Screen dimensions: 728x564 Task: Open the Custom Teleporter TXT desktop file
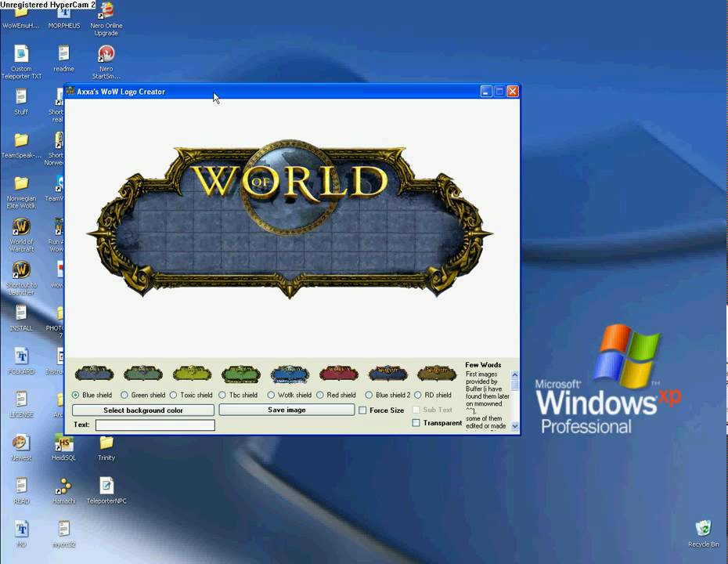point(21,62)
